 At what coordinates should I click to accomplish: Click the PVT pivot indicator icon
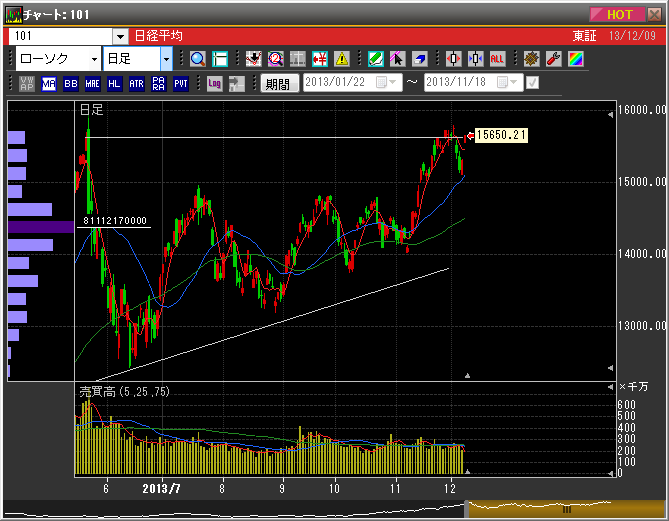181,84
